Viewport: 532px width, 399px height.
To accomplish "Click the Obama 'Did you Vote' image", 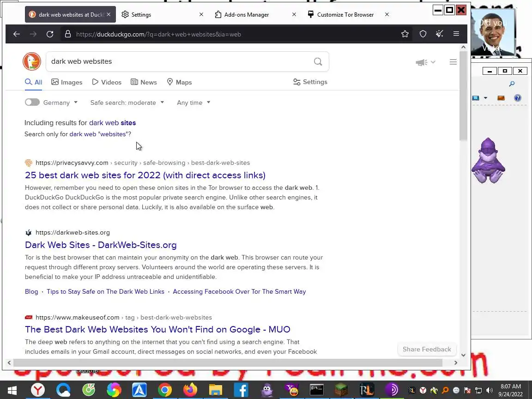I will [493, 33].
